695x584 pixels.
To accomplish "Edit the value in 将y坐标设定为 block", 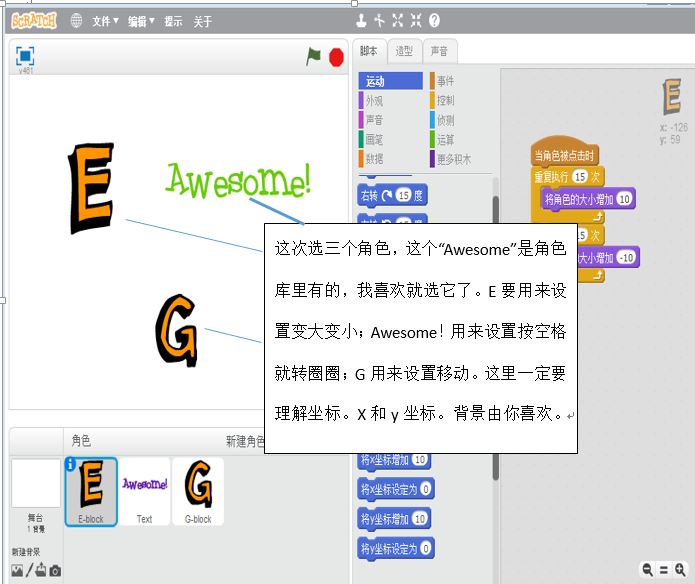I will tap(426, 548).
